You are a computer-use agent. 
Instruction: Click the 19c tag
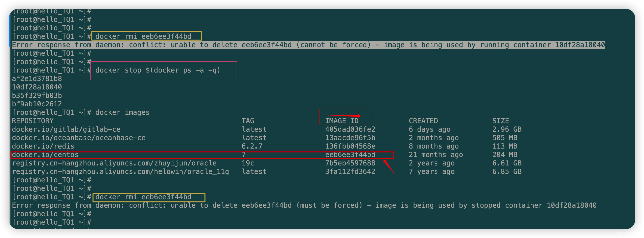coord(248,163)
